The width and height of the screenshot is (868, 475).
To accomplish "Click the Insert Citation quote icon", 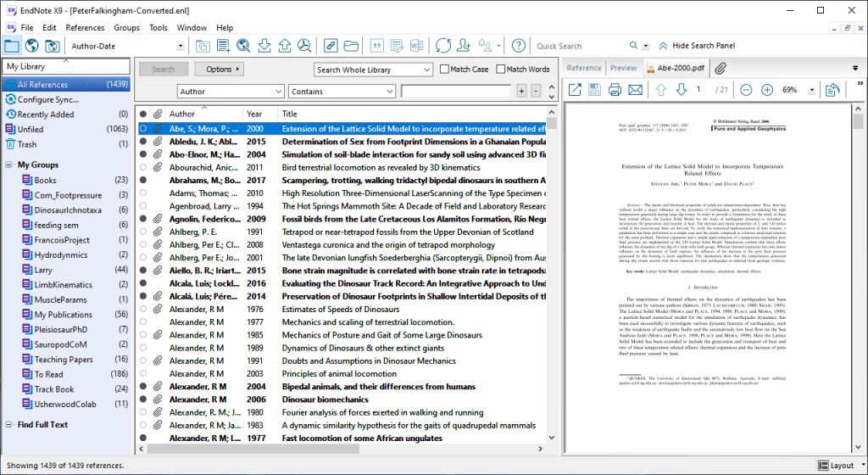I will pyautogui.click(x=376, y=46).
